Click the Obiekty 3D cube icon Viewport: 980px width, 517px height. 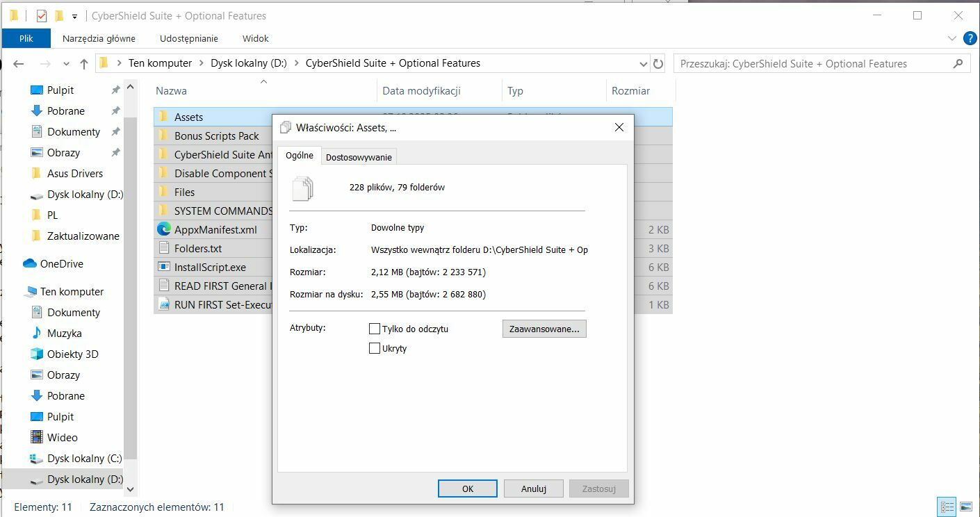37,354
